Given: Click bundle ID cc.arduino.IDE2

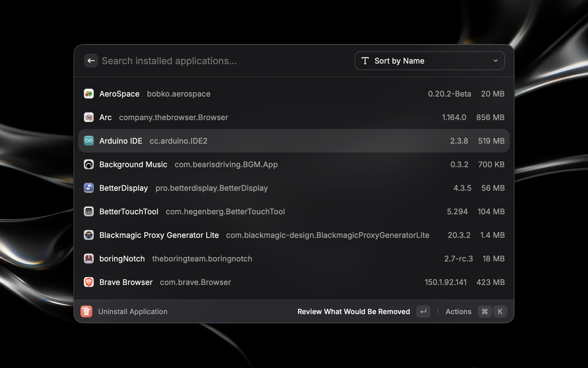Looking at the screenshot, I should click(x=178, y=141).
